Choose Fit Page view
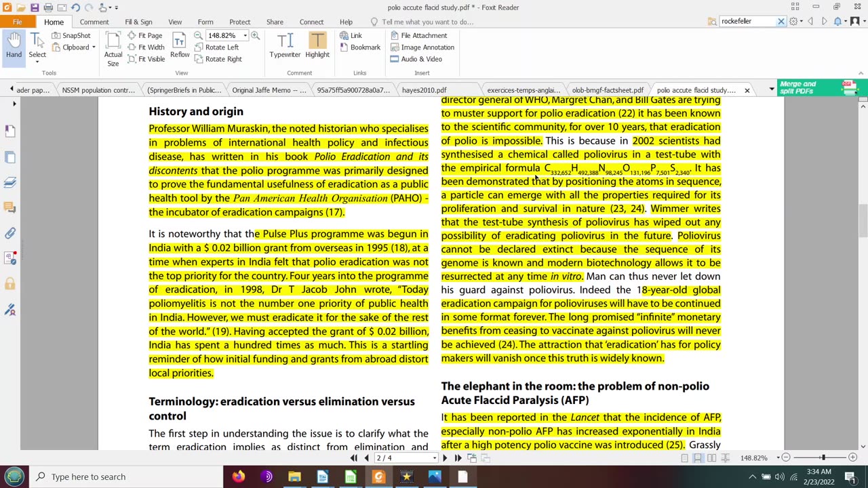This screenshot has height=488, width=868. coord(144,35)
